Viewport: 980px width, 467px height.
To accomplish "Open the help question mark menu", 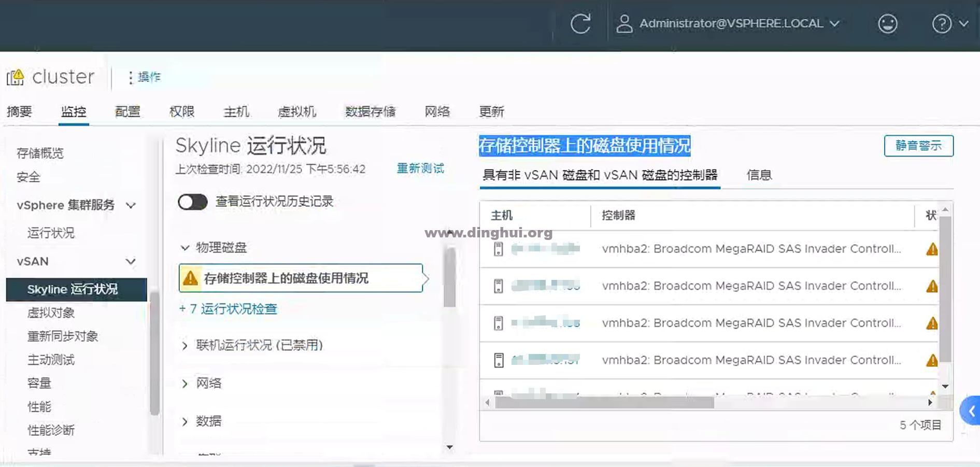I will click(x=949, y=24).
